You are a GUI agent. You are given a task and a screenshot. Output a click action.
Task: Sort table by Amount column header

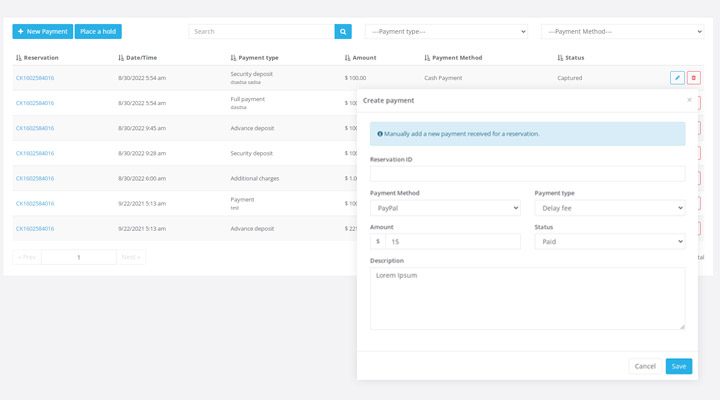(x=360, y=58)
